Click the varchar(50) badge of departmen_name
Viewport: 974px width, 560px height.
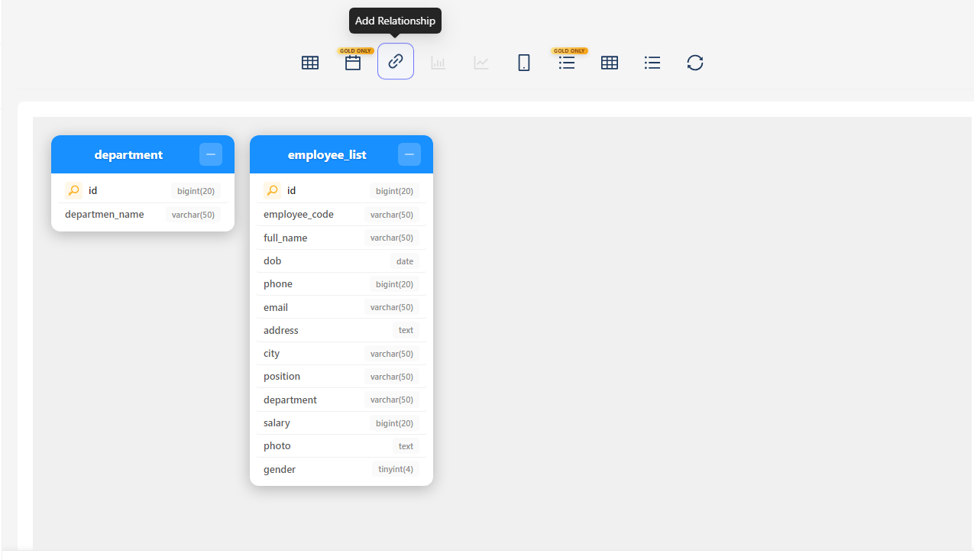point(193,215)
